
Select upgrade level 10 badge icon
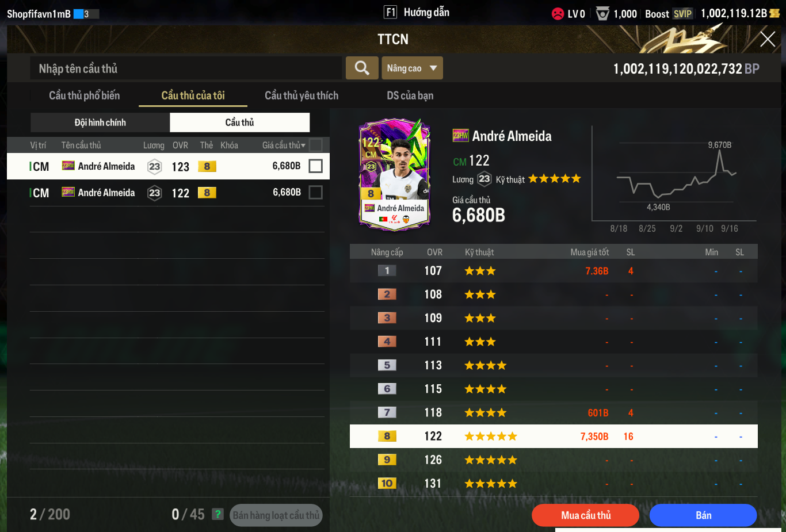coord(387,483)
